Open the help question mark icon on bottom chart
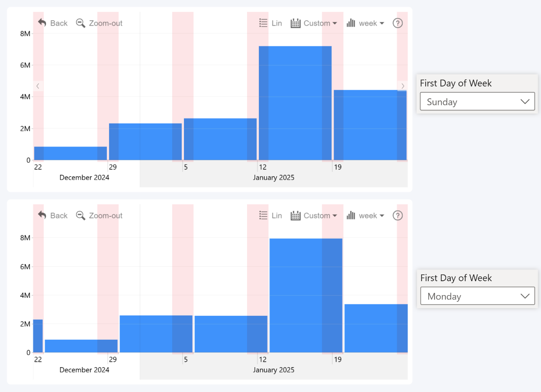This screenshot has height=392, width=541. click(398, 215)
